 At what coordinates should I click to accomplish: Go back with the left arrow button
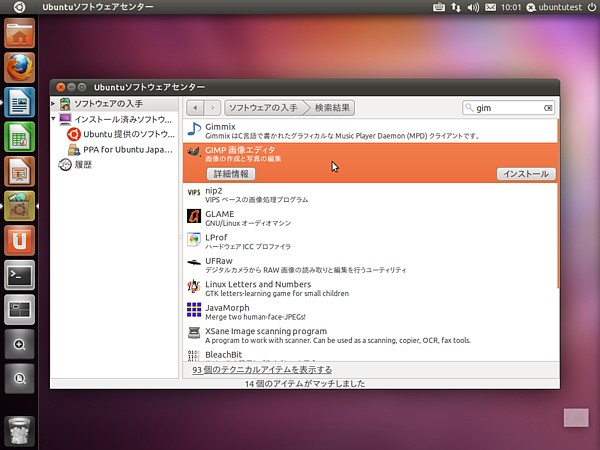(195, 108)
